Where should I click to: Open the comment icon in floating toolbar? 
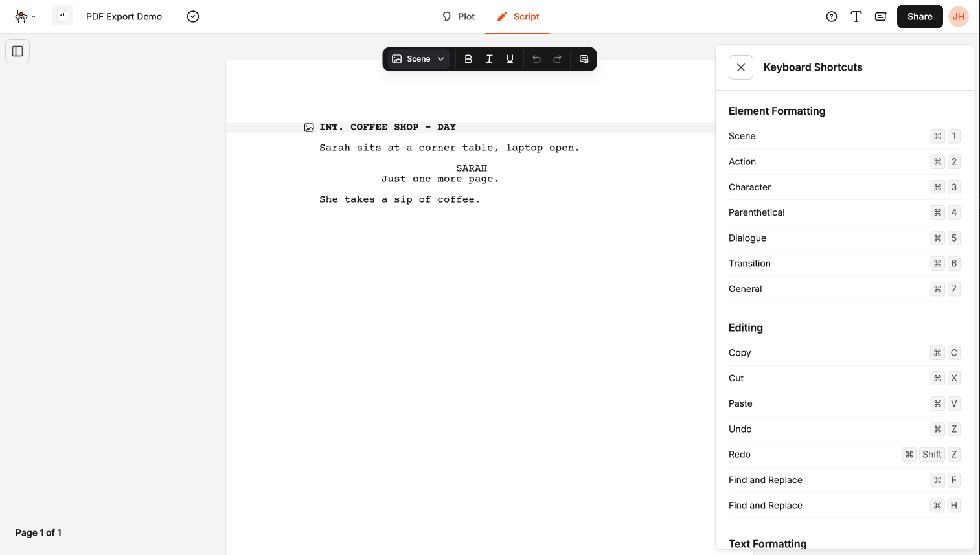pos(584,59)
